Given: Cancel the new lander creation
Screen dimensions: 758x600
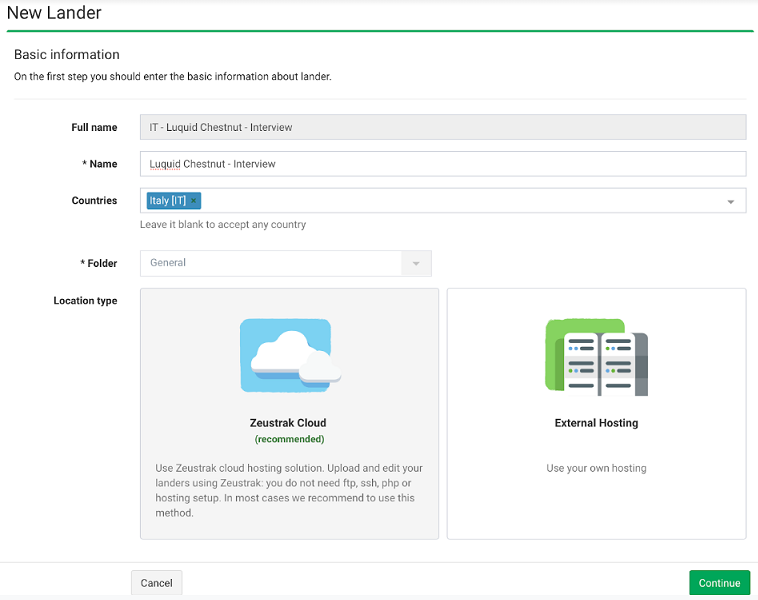Looking at the screenshot, I should (157, 583).
